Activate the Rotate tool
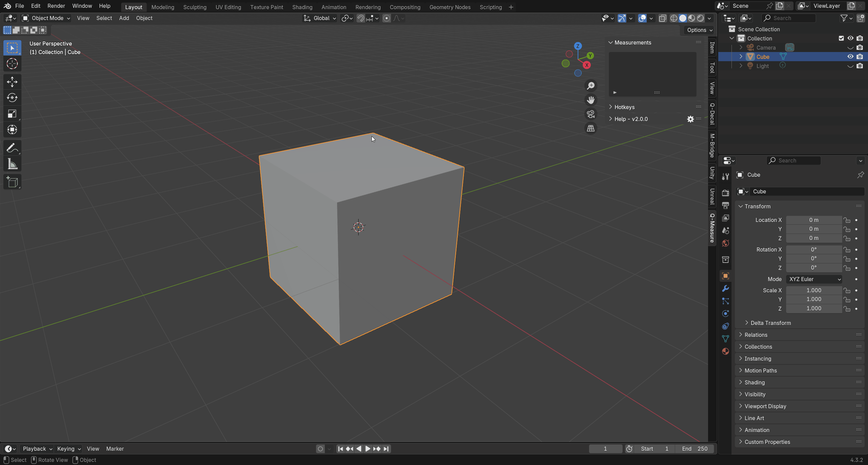 [x=12, y=98]
